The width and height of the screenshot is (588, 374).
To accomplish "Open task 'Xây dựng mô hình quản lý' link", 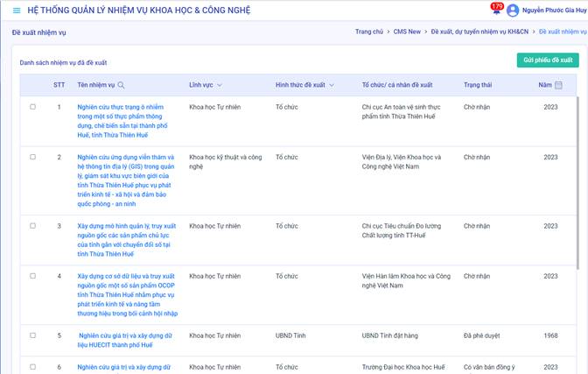I will [x=126, y=240].
